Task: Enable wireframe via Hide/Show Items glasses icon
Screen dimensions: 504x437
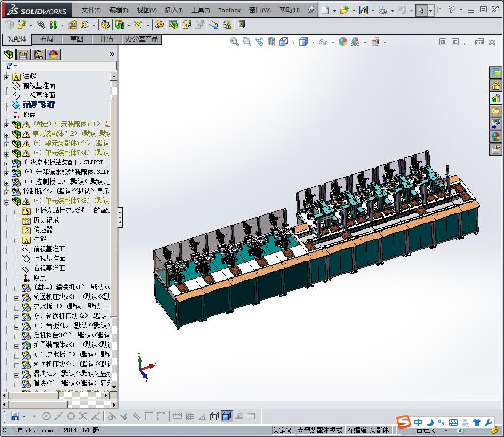Action: point(323,42)
